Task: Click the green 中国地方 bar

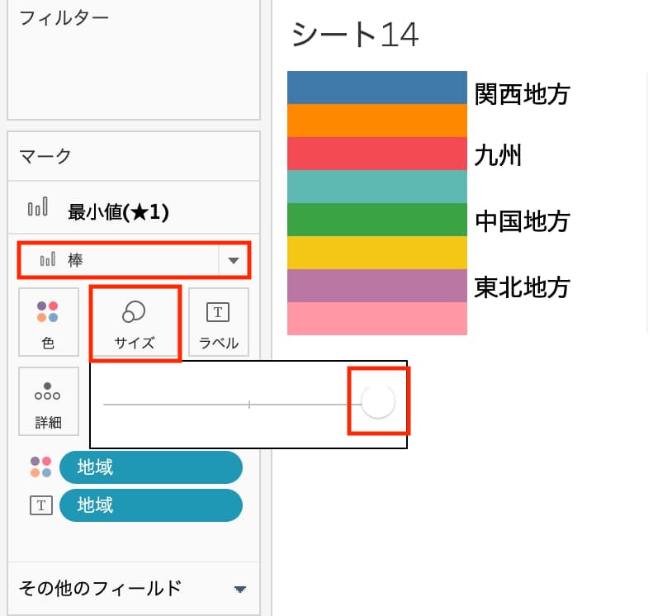Action: 377,220
